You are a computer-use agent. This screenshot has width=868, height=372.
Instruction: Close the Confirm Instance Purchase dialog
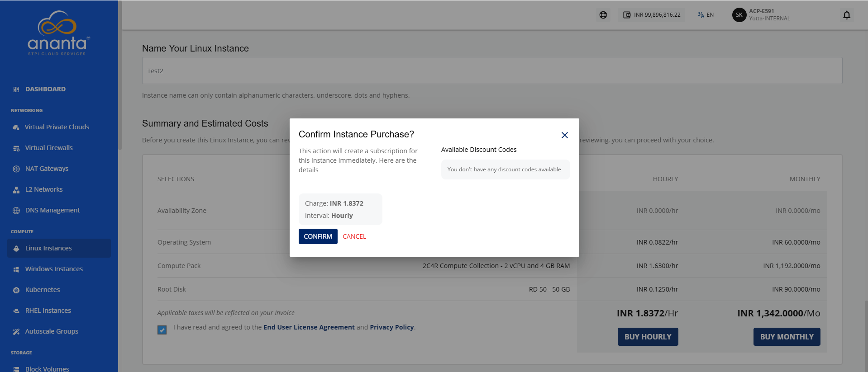point(565,135)
